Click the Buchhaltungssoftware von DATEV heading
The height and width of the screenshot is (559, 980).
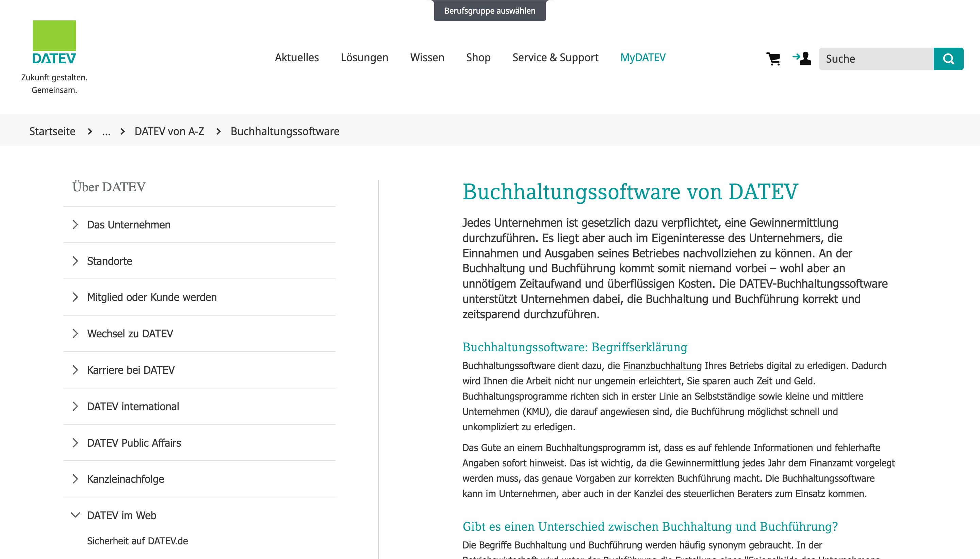click(x=630, y=192)
